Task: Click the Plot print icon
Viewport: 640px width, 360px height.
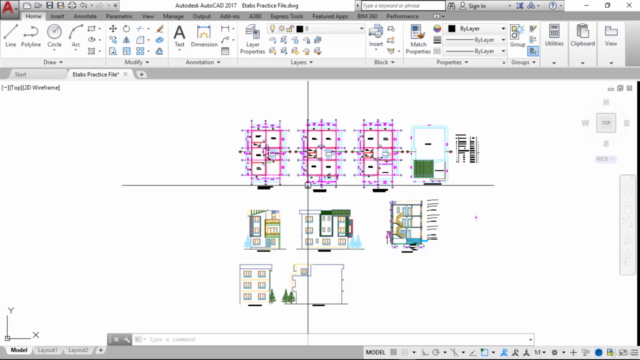Action: 72,6
